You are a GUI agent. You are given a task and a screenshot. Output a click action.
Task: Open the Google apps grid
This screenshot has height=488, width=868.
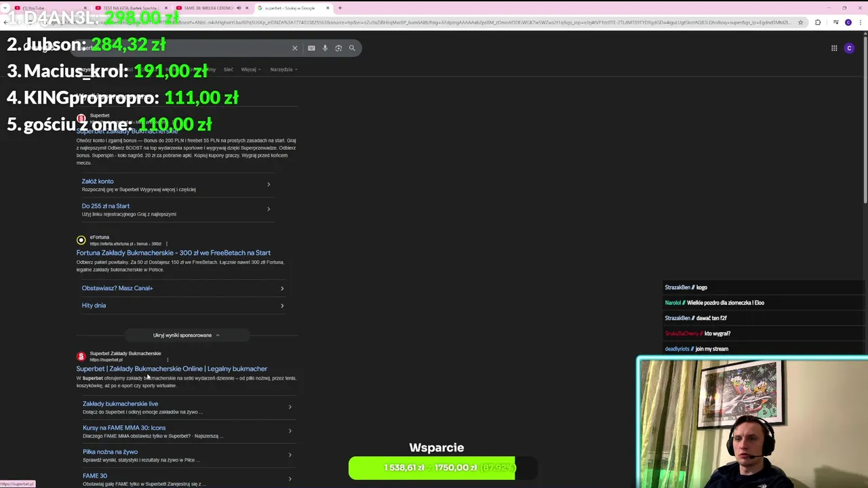(x=834, y=48)
